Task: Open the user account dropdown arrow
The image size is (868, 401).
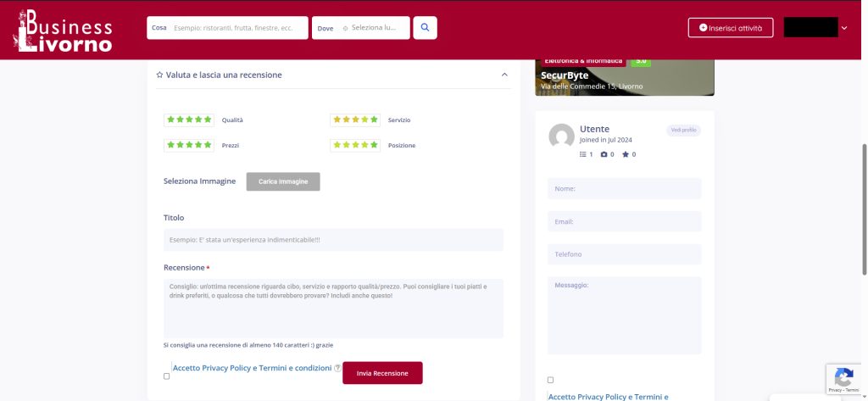Action: coord(843,28)
